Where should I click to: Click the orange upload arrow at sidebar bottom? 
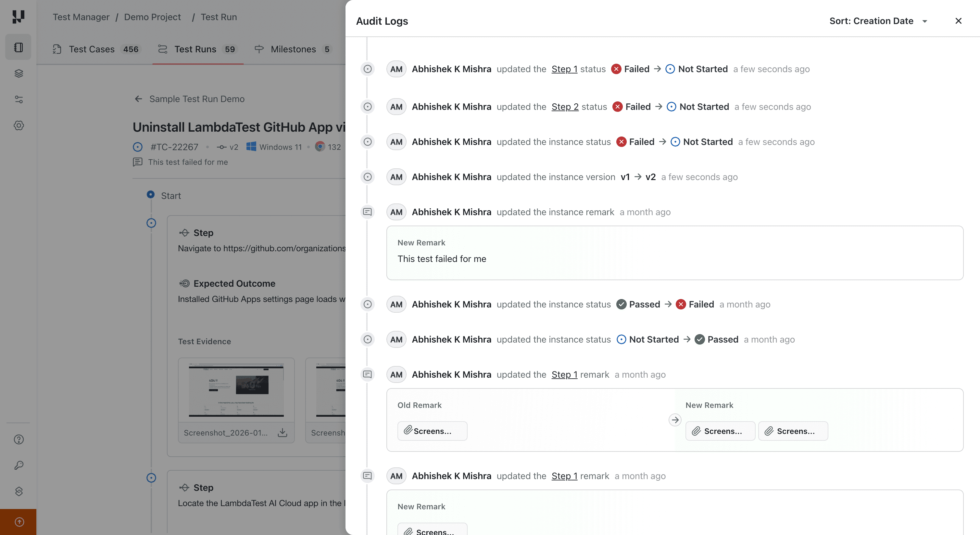18,522
